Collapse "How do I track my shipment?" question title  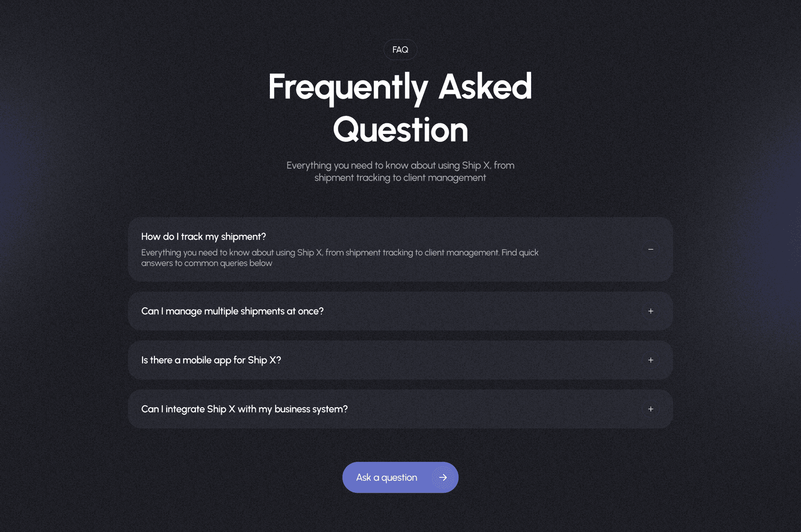coord(204,237)
